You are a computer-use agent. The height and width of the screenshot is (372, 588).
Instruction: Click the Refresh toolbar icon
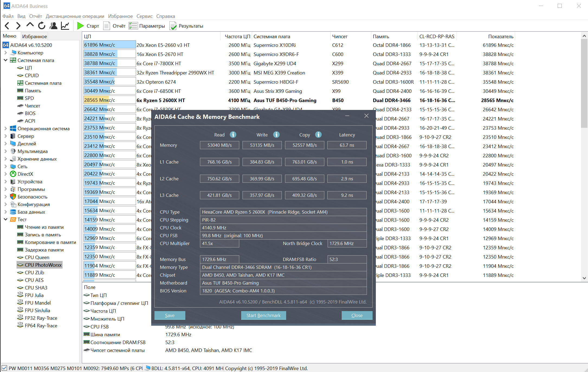tap(42, 26)
